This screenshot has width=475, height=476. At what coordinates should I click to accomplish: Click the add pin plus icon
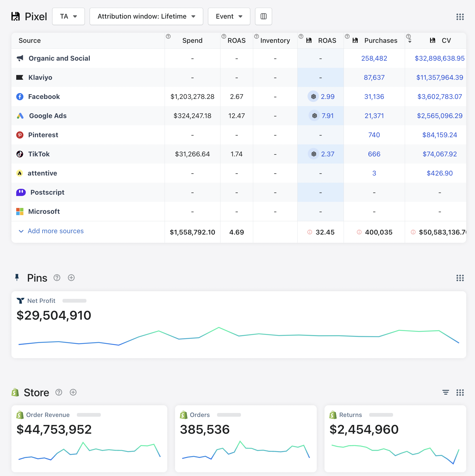tap(71, 278)
